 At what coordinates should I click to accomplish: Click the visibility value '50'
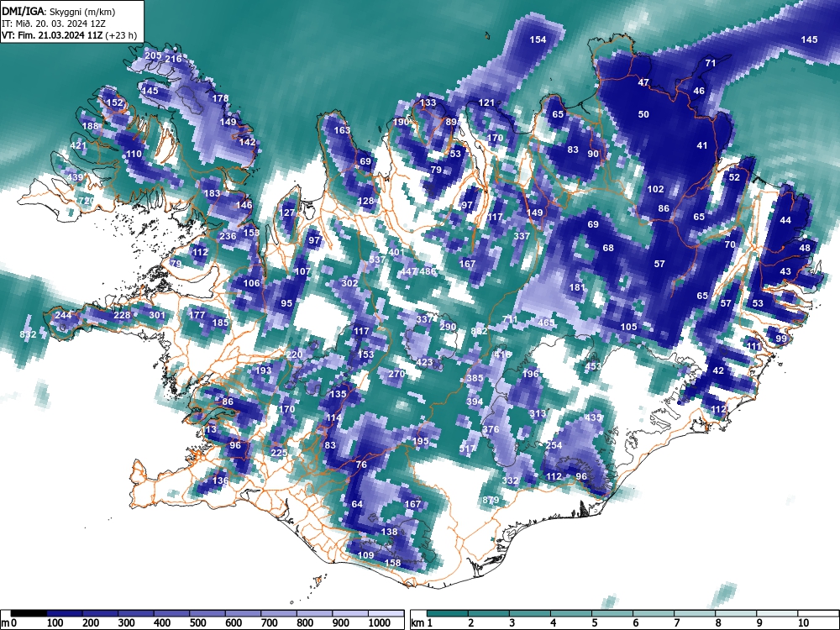(x=644, y=114)
